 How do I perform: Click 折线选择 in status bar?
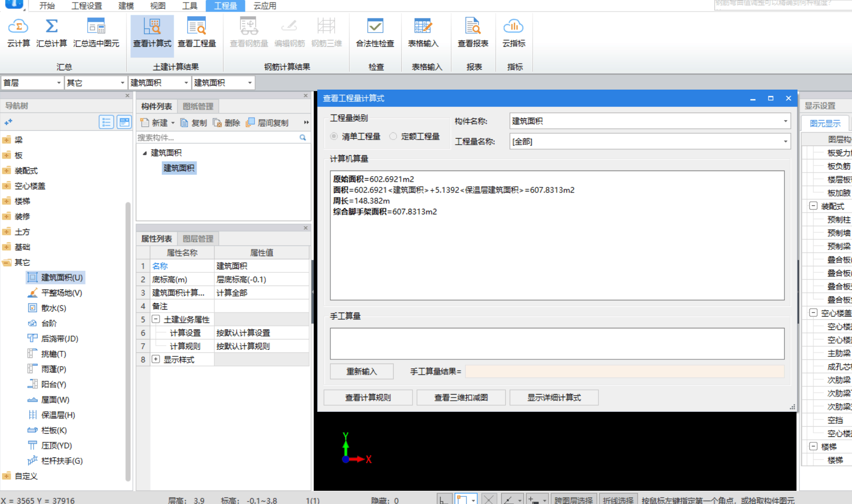coord(618,500)
